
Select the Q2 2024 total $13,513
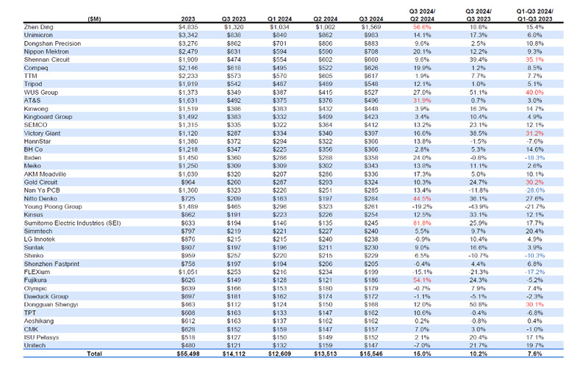pyautogui.click(x=325, y=354)
